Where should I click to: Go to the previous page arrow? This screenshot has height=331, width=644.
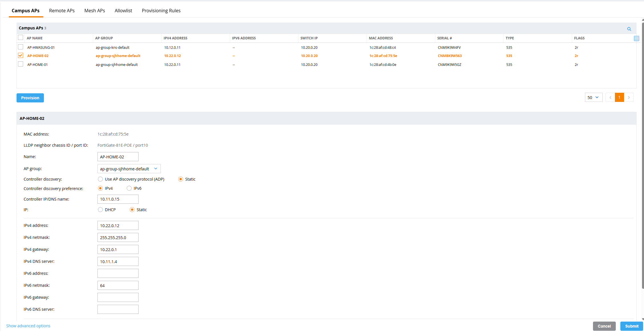point(610,98)
